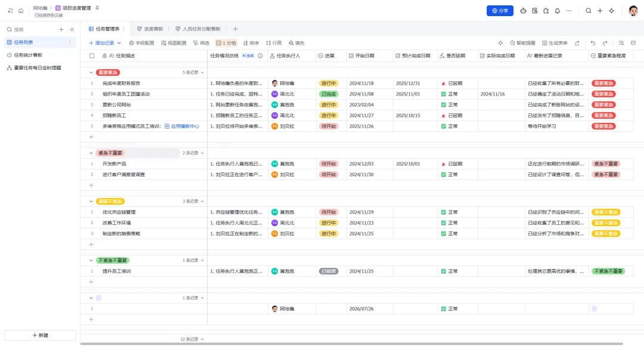The image size is (644, 346).
Task: Open the 添加记录 dropdown arrow
Action: click(119, 43)
